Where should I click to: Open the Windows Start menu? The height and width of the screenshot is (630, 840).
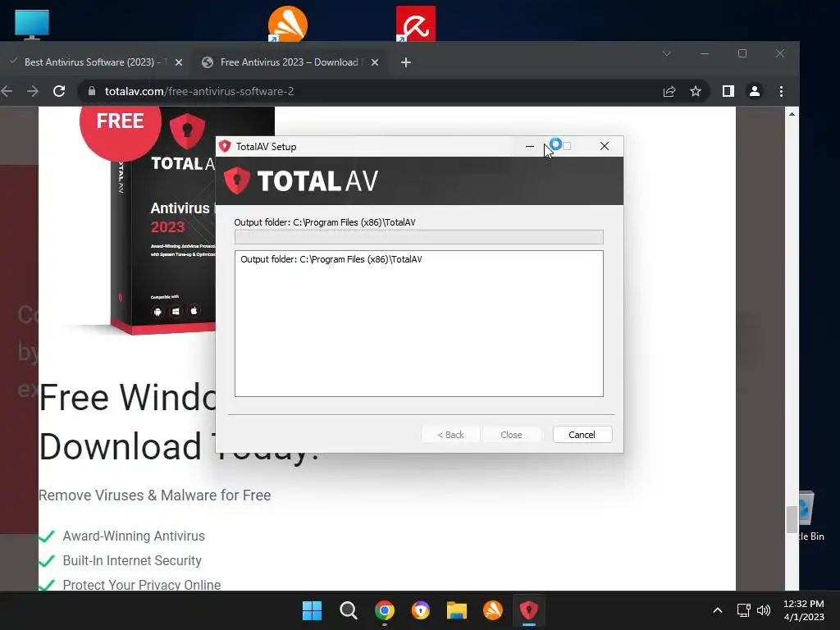[x=312, y=610]
